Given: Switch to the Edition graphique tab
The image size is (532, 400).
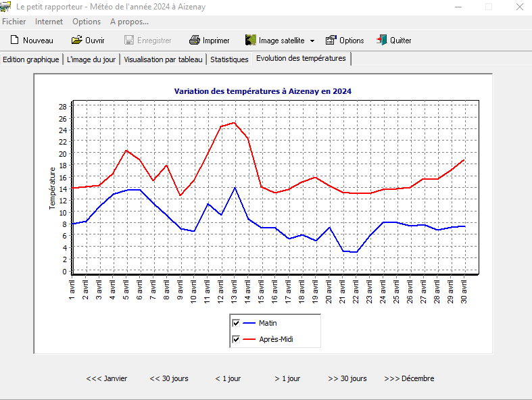Looking at the screenshot, I should click(31, 59).
